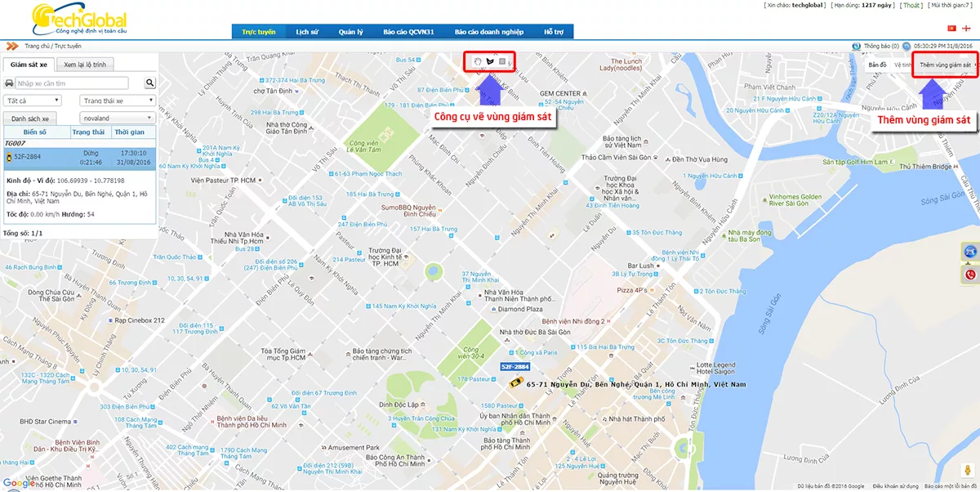
Task: Click the clock icon beside the time
Action: point(906,47)
